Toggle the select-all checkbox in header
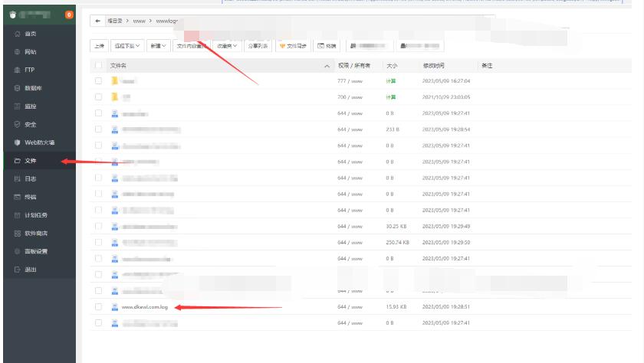 click(x=98, y=66)
